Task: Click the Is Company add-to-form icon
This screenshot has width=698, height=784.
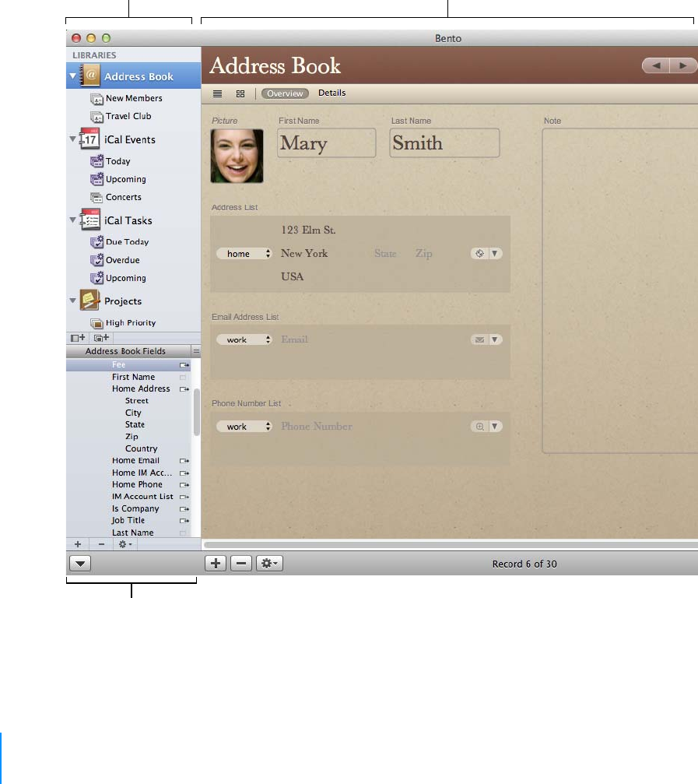Action: pos(184,509)
